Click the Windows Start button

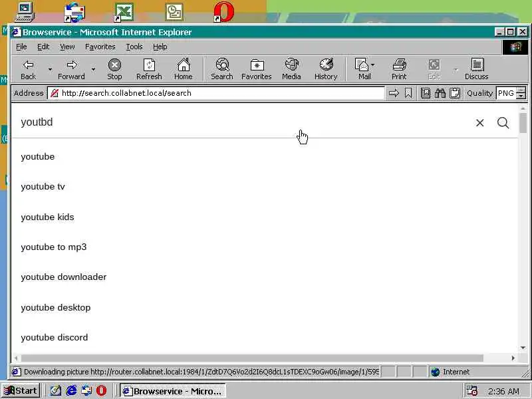coord(21,391)
